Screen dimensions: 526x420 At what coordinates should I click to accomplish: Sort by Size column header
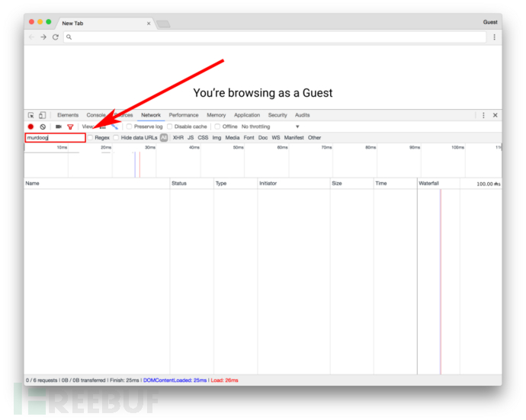click(352, 184)
